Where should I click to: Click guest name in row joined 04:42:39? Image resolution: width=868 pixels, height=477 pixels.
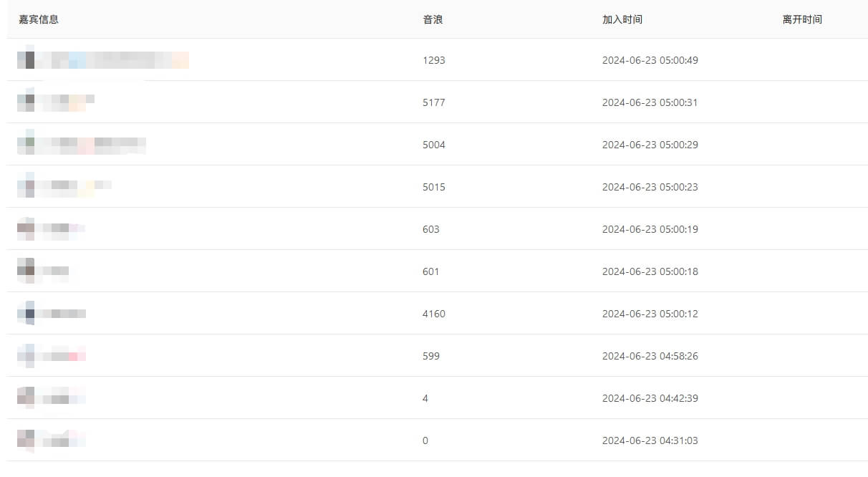(x=64, y=398)
